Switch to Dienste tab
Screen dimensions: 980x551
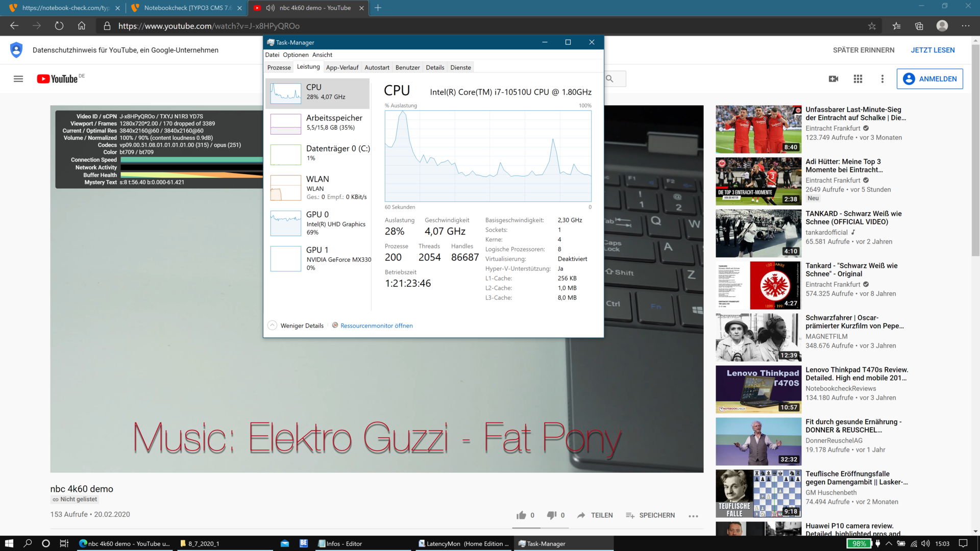460,67
